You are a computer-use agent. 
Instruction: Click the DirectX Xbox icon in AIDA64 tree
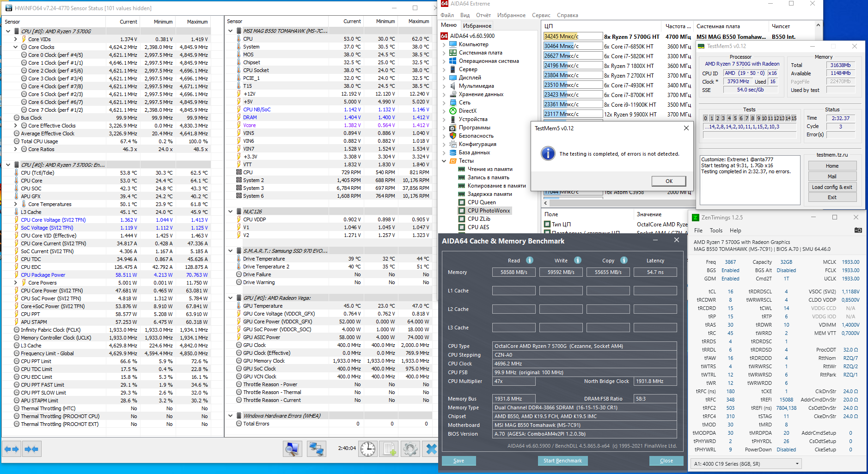point(453,111)
